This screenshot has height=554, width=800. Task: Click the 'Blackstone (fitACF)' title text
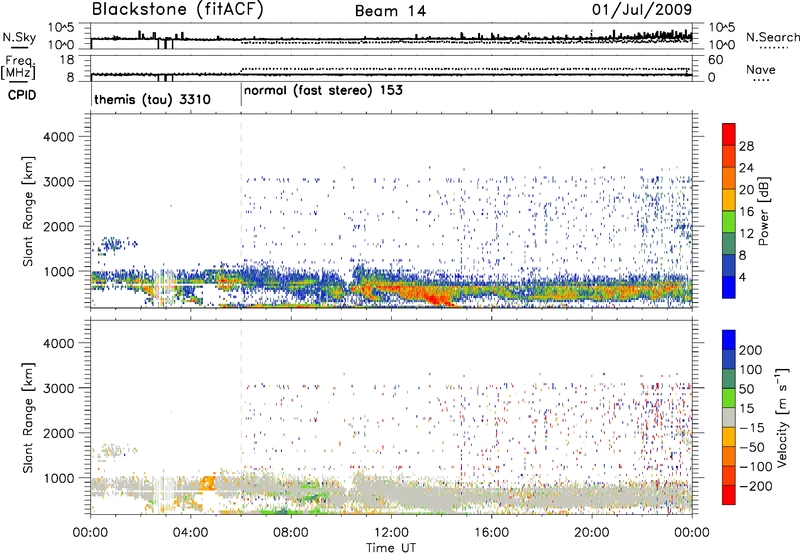click(x=178, y=10)
